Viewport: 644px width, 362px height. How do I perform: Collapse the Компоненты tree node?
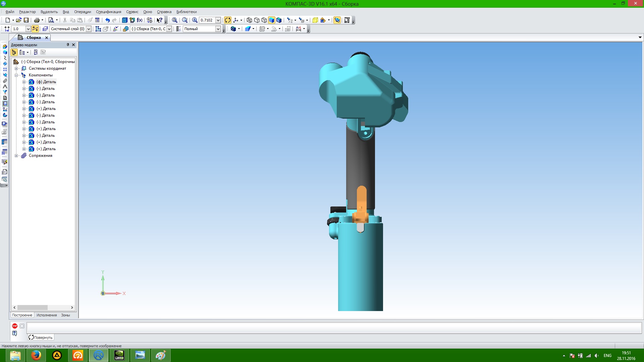tap(16, 75)
